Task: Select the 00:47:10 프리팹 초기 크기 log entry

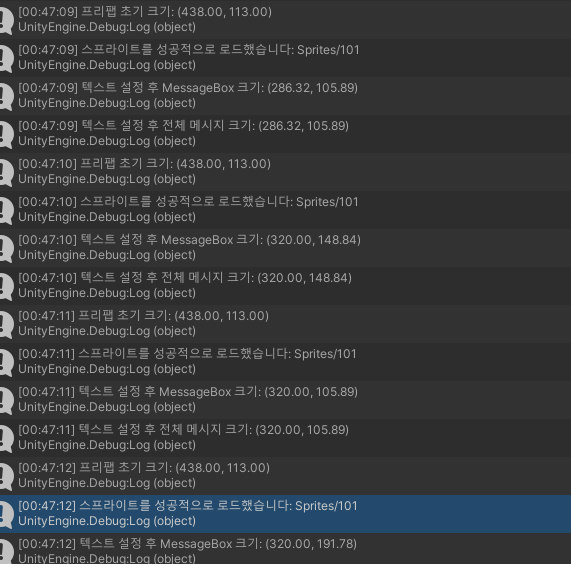Action: point(286,171)
